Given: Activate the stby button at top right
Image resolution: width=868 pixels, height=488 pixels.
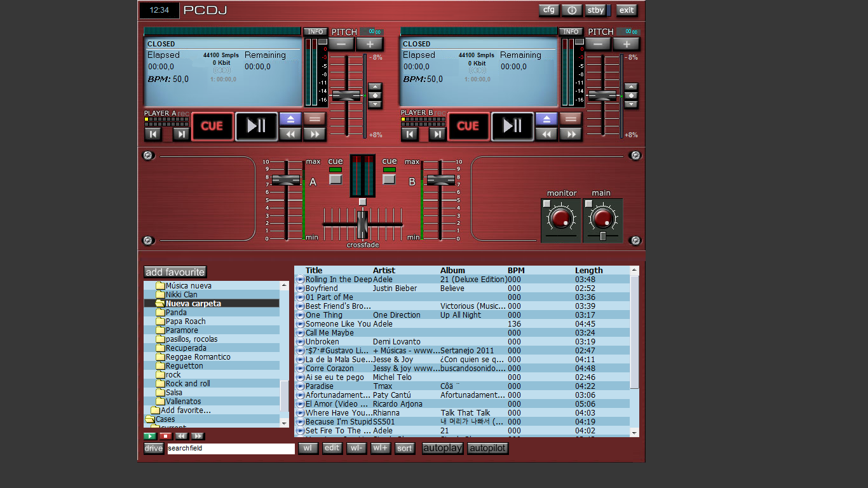Looking at the screenshot, I should (x=596, y=10).
